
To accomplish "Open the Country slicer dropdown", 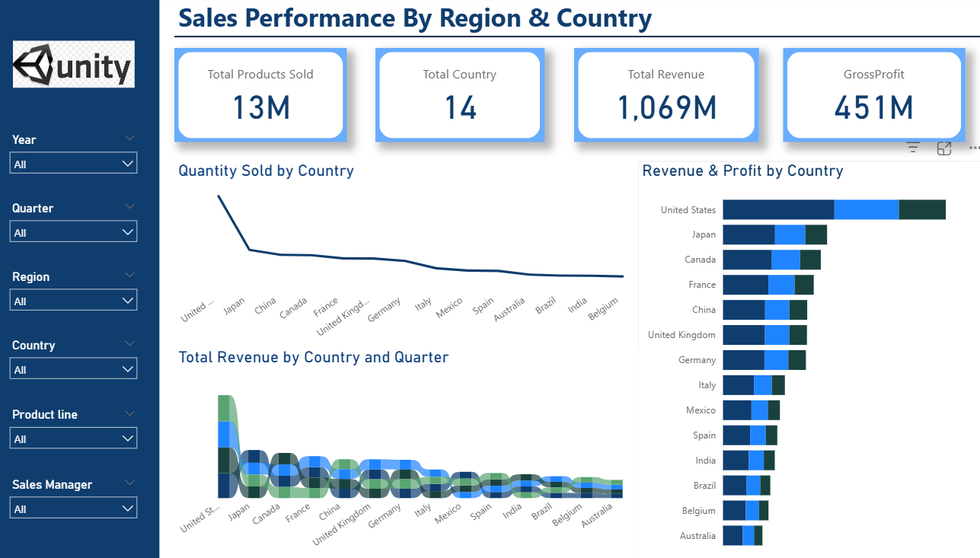I will coord(74,369).
